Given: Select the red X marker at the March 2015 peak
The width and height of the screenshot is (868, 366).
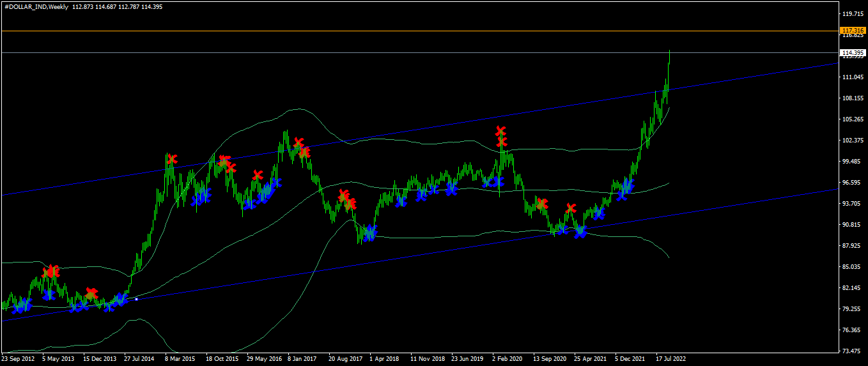Looking at the screenshot, I should tap(171, 158).
